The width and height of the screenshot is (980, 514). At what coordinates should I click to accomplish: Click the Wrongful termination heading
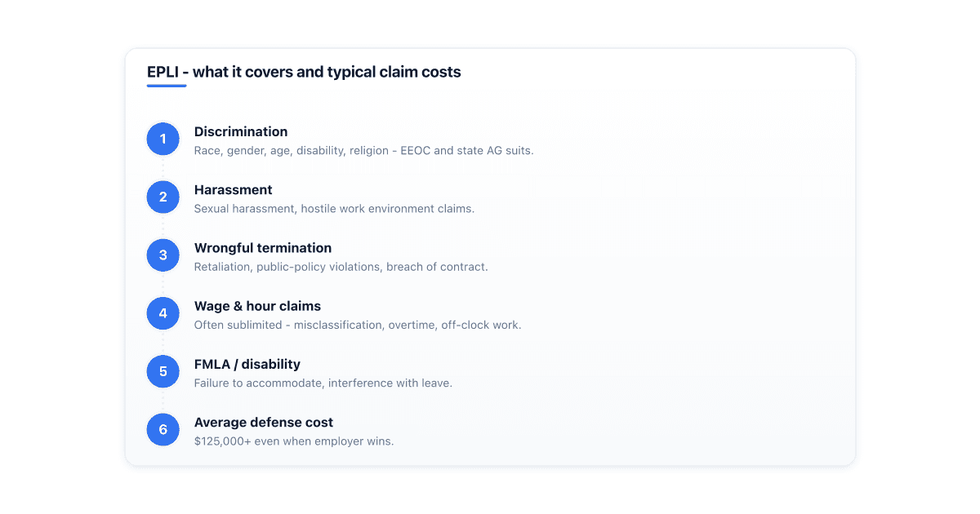point(263,248)
